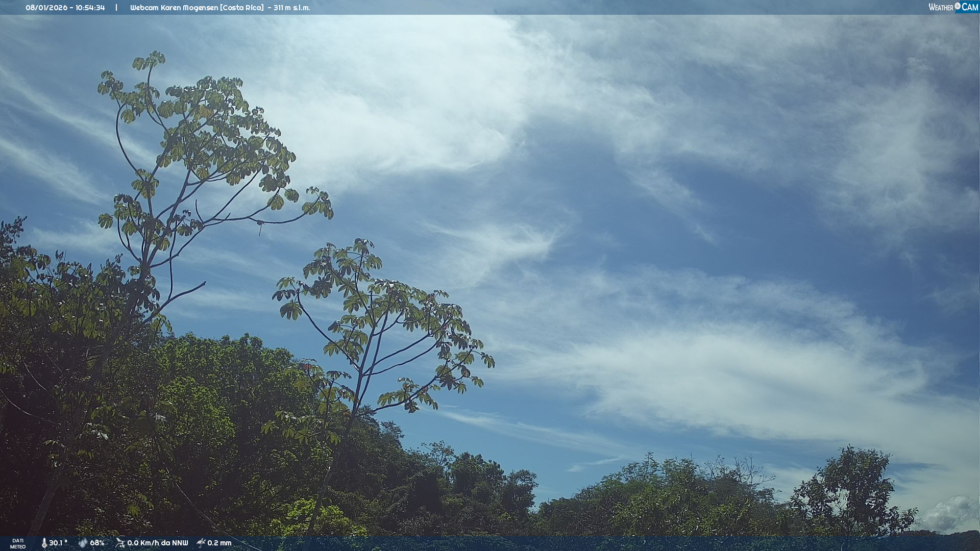Click the DATI METEO label
The height and width of the screenshot is (551, 980).
[x=18, y=543]
